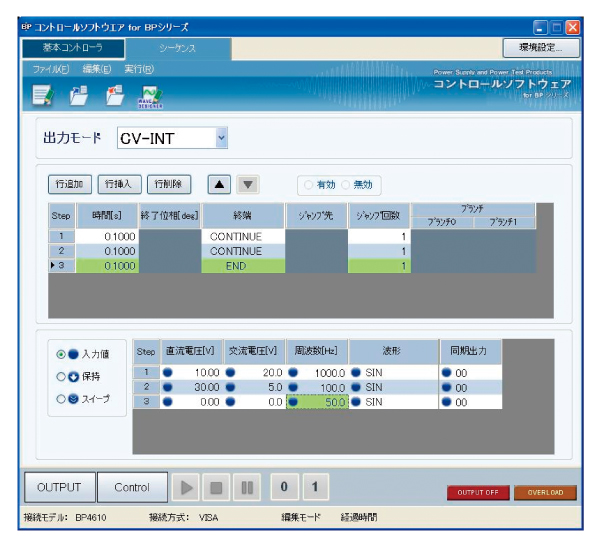Screen dimensions: 600x546
Task: Open the 終端 cell CONTINUE in step 1
Action: tap(235, 236)
